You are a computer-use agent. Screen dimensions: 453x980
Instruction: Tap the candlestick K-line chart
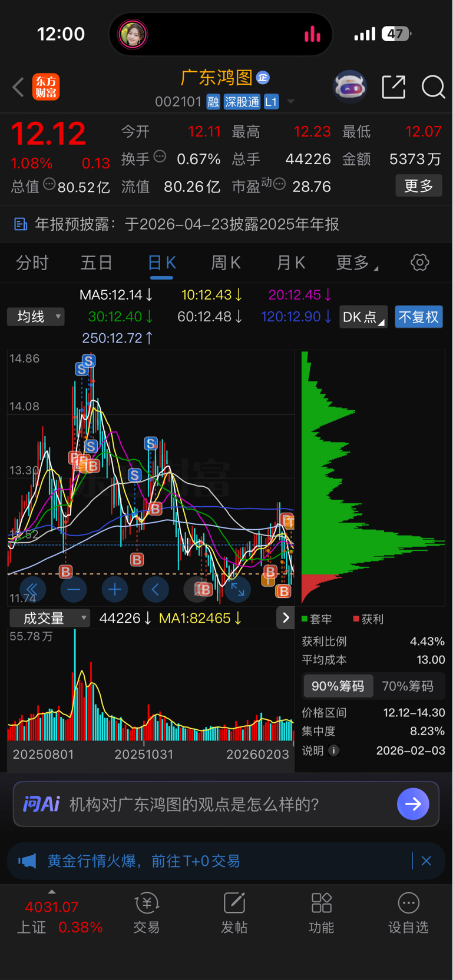pos(151,477)
